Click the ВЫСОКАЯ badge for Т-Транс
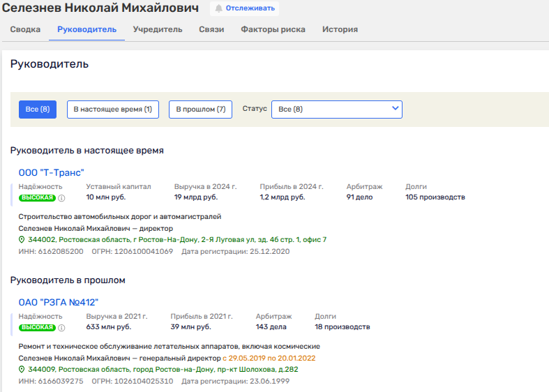 point(37,198)
